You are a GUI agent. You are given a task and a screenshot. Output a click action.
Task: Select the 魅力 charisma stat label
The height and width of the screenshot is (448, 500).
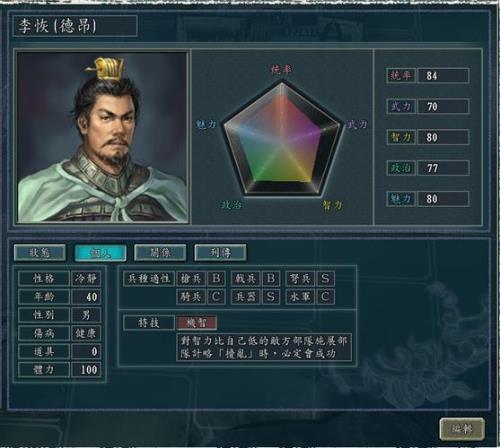(x=401, y=199)
